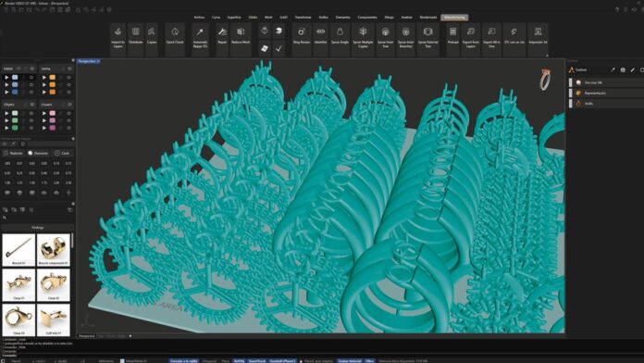
Task: Expand the darkest green Objeto layer row
Action: click(x=6, y=128)
